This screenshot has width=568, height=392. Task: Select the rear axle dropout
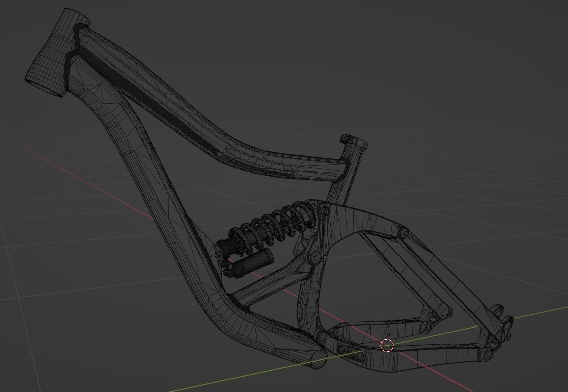(502, 328)
